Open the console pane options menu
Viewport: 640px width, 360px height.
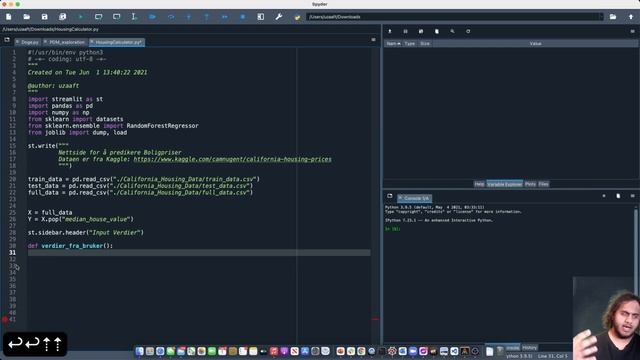(632, 196)
